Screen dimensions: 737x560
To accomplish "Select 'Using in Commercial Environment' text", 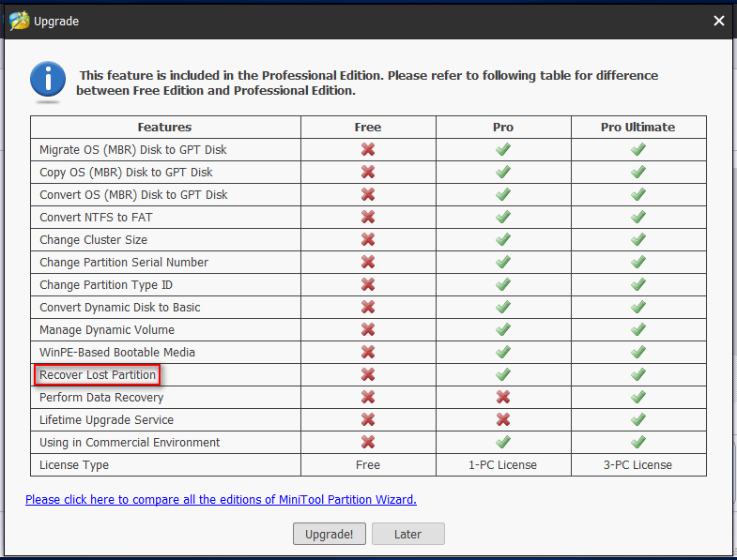I will pyautogui.click(x=130, y=443).
